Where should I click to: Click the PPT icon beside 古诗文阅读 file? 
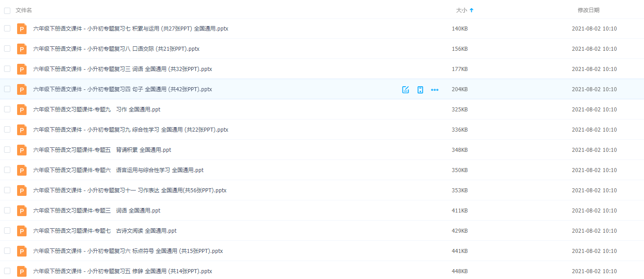click(x=22, y=230)
